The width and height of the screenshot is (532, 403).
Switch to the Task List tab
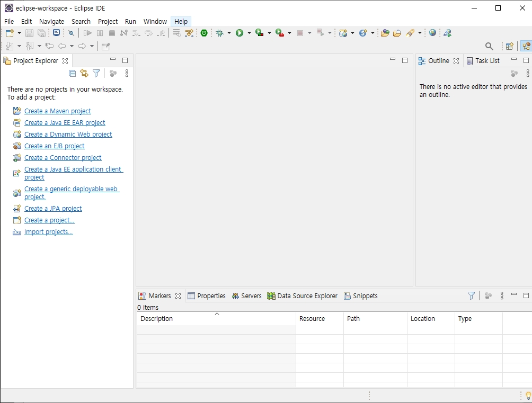coord(483,61)
